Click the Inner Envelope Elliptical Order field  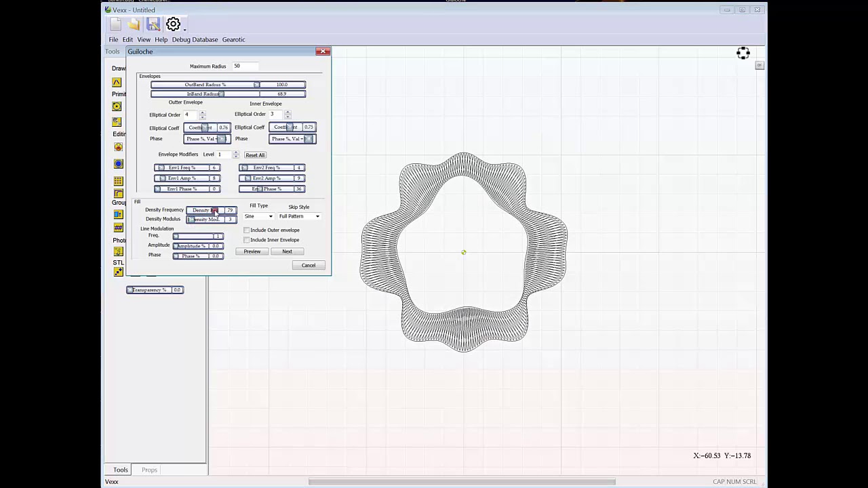276,114
